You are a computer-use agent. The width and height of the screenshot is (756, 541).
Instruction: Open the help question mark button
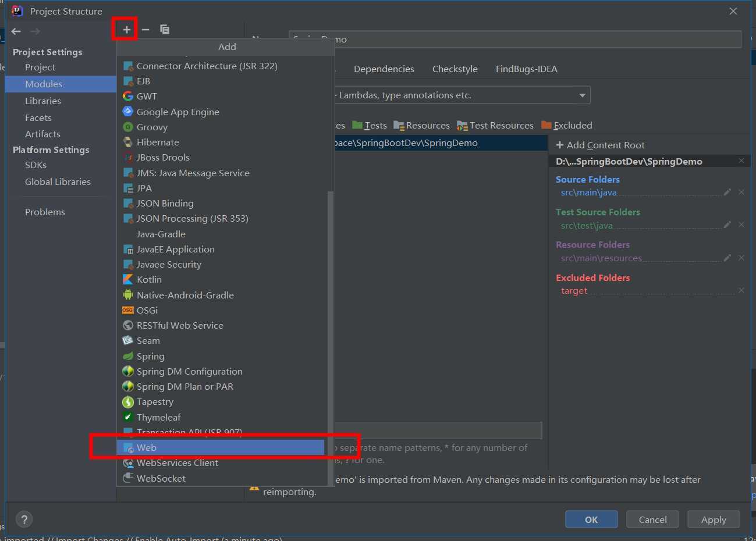point(24,519)
